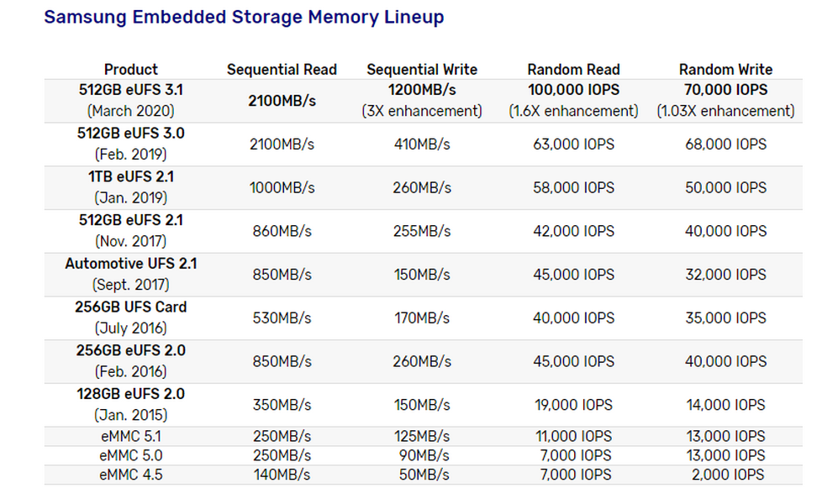Click the Sequential Read column header

(282, 70)
